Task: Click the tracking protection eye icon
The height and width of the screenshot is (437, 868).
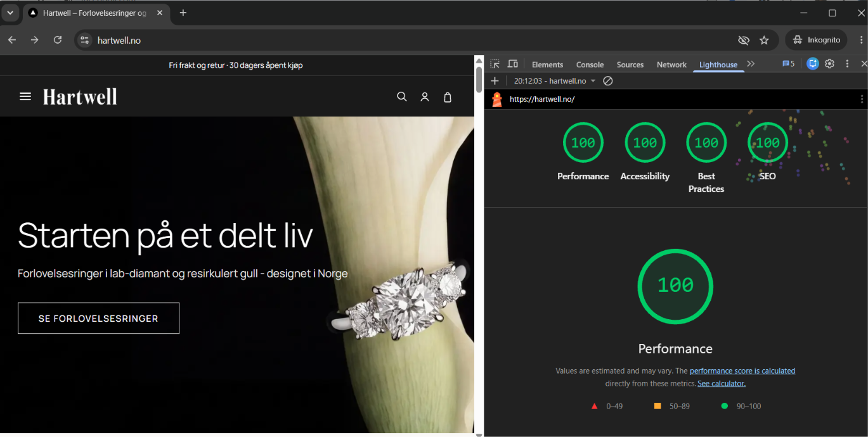Action: [744, 40]
